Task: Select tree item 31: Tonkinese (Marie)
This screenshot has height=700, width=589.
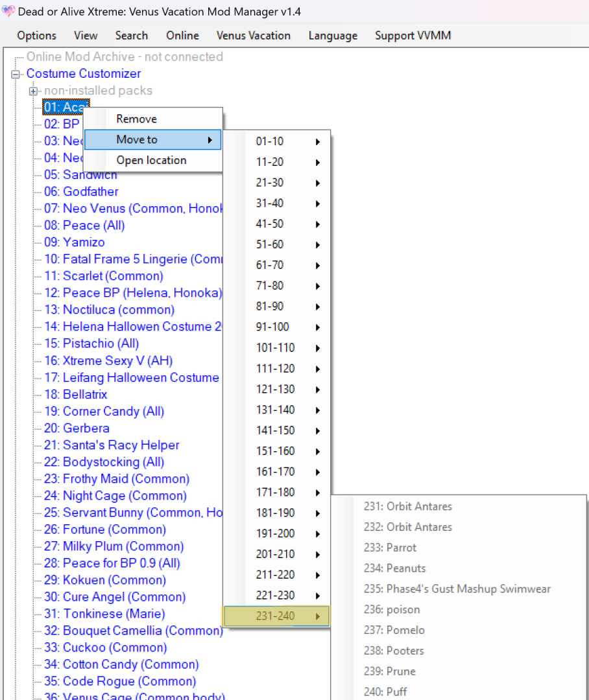Action: coord(104,614)
